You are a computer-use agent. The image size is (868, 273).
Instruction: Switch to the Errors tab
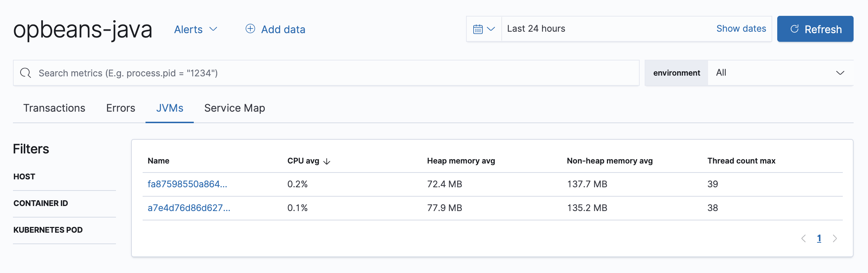coord(121,108)
